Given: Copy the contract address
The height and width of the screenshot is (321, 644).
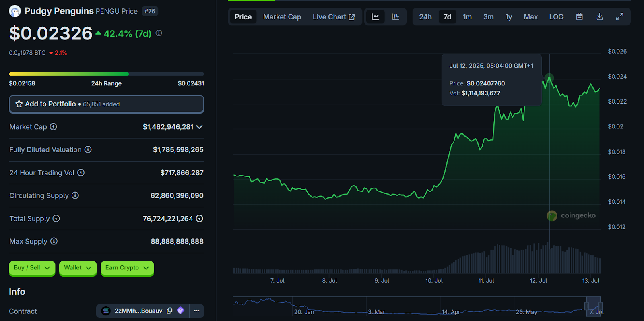Looking at the screenshot, I should point(169,311).
